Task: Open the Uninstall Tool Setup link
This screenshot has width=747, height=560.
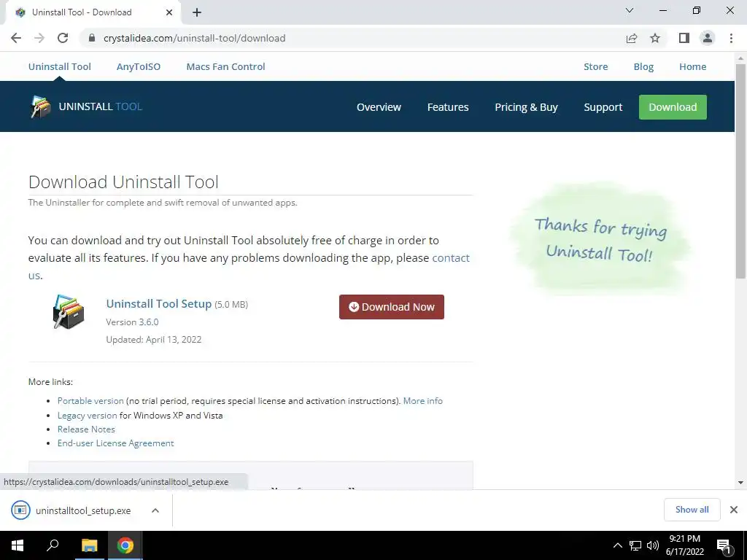Action: point(158,304)
